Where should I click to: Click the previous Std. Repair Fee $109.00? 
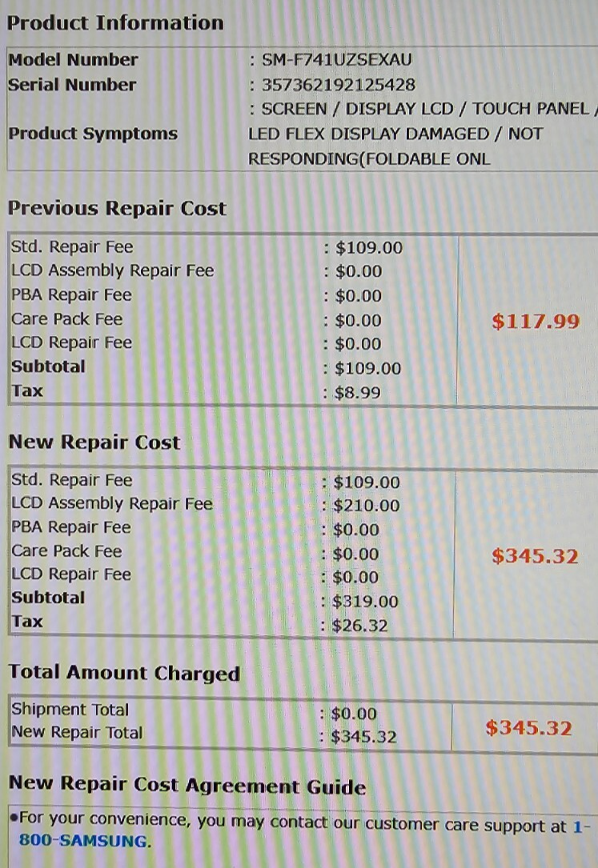point(369,247)
